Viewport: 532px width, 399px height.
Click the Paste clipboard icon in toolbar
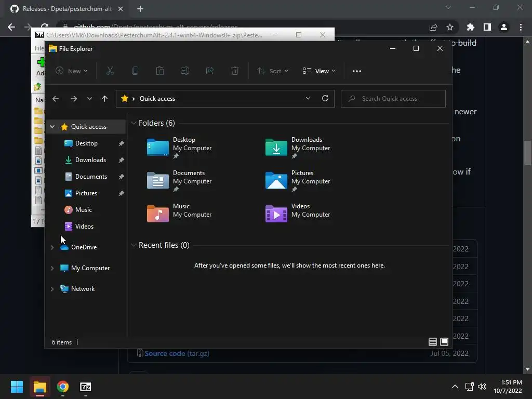tap(160, 71)
